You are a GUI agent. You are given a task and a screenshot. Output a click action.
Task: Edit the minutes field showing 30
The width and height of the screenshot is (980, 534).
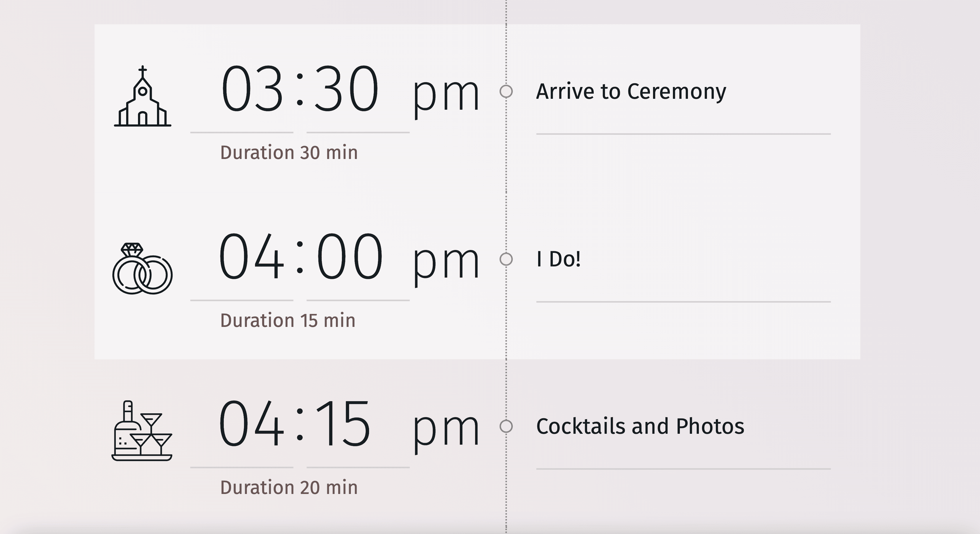click(346, 89)
